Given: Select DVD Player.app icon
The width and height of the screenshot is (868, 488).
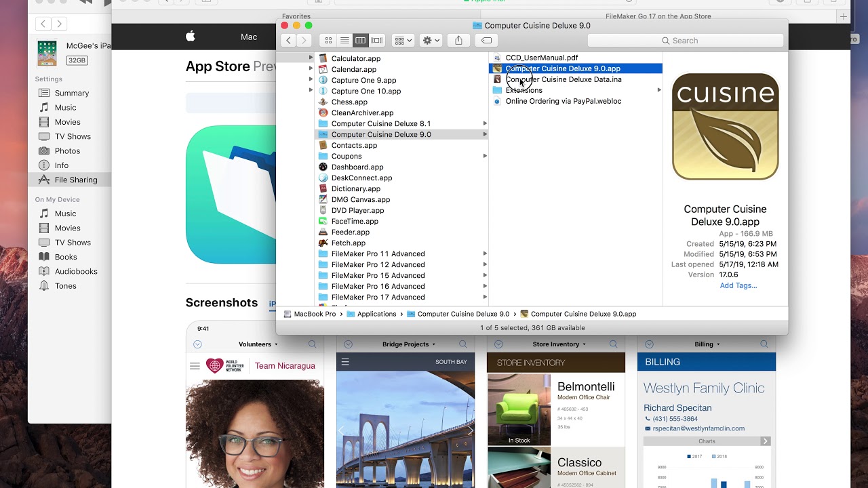Looking at the screenshot, I should pyautogui.click(x=323, y=210).
